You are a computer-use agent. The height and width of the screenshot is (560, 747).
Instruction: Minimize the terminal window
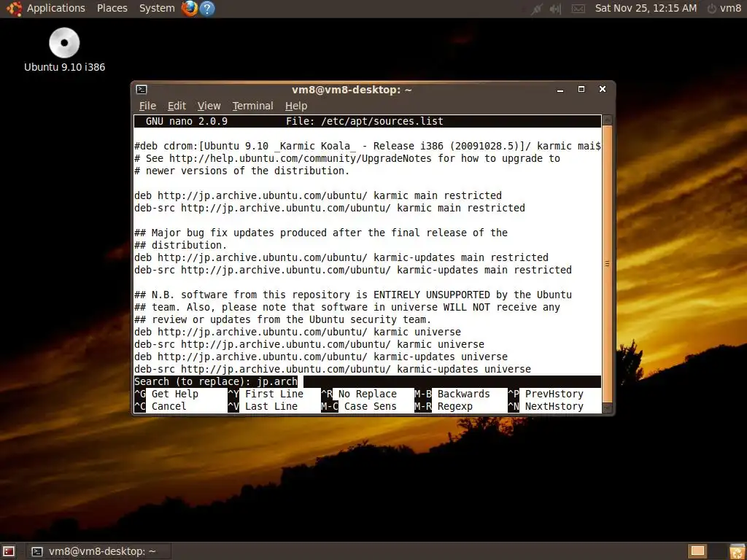click(560, 90)
